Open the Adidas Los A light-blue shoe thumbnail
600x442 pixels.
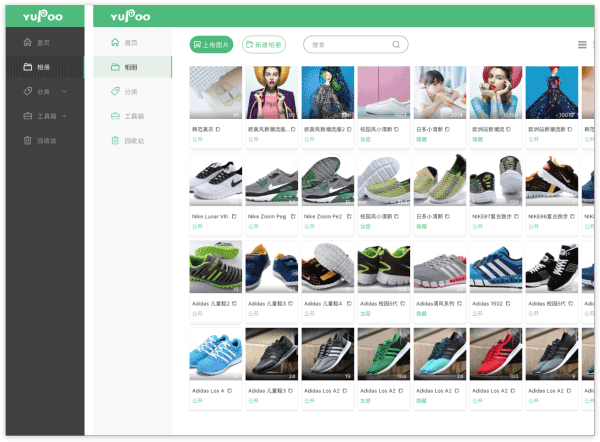click(215, 354)
